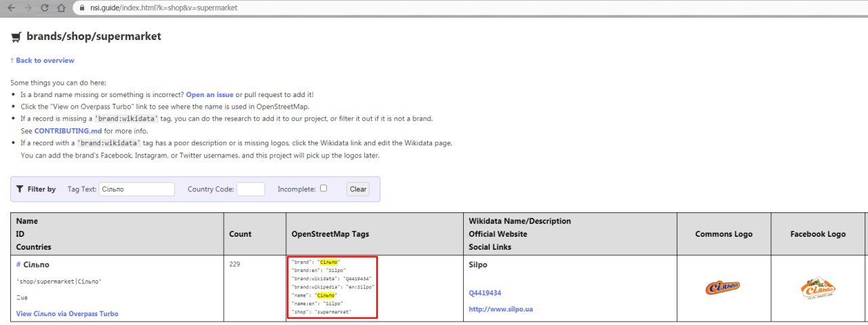868x325 pixels.
Task: Focus the address bar URL nsi.guide
Action: point(163,8)
